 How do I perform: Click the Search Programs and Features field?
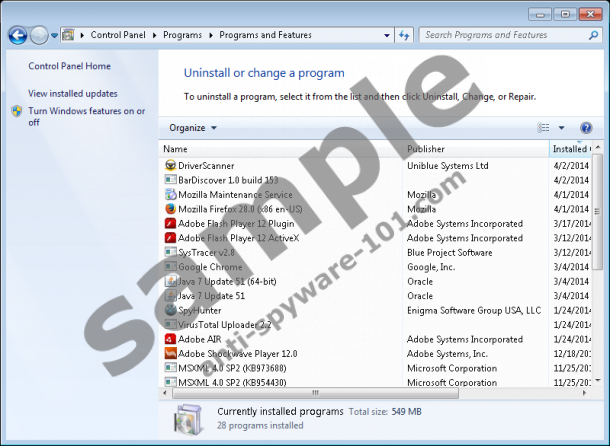click(x=500, y=35)
